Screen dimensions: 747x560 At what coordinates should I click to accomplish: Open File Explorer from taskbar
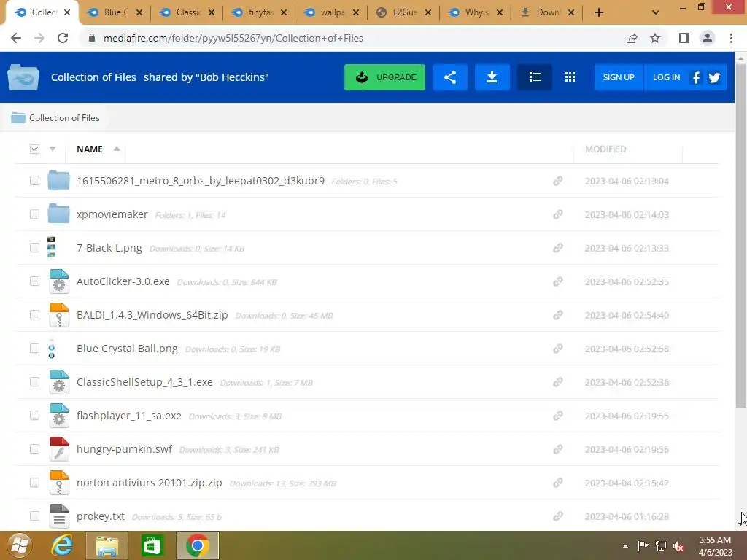pyautogui.click(x=107, y=545)
